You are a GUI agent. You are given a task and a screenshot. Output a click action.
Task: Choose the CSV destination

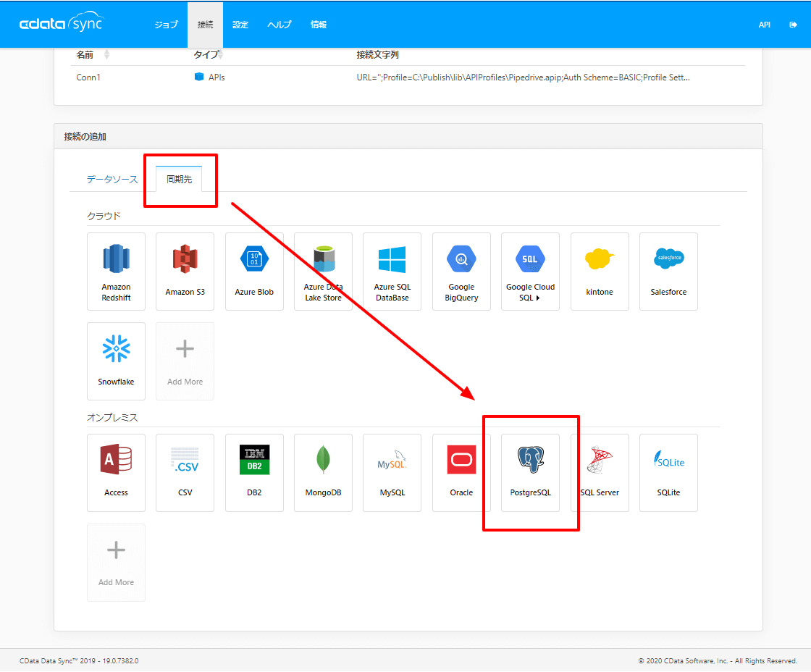tap(185, 472)
